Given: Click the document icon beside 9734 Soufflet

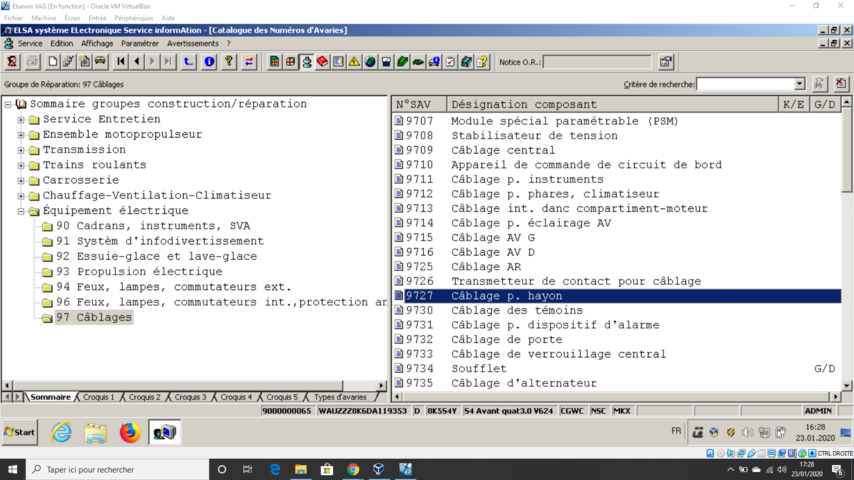Looking at the screenshot, I should pos(399,368).
